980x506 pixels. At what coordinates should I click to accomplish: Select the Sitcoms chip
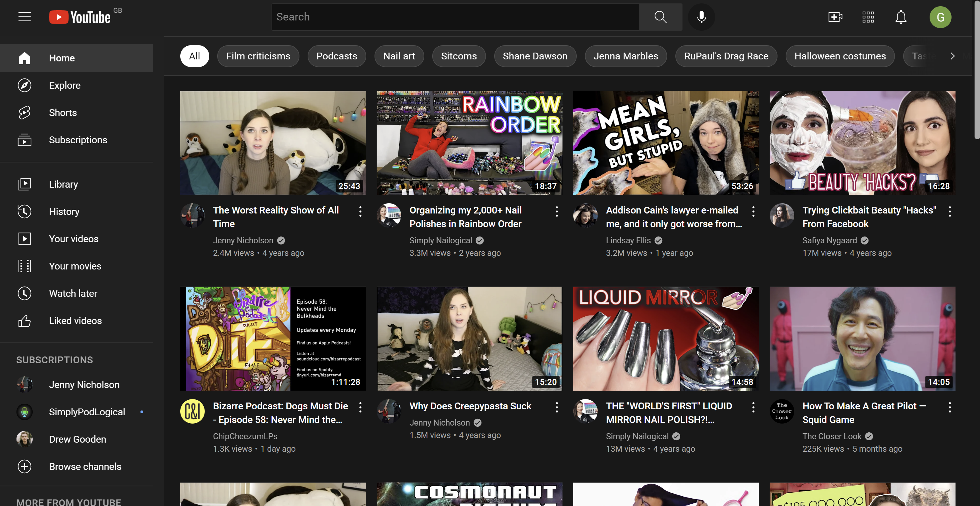click(459, 56)
